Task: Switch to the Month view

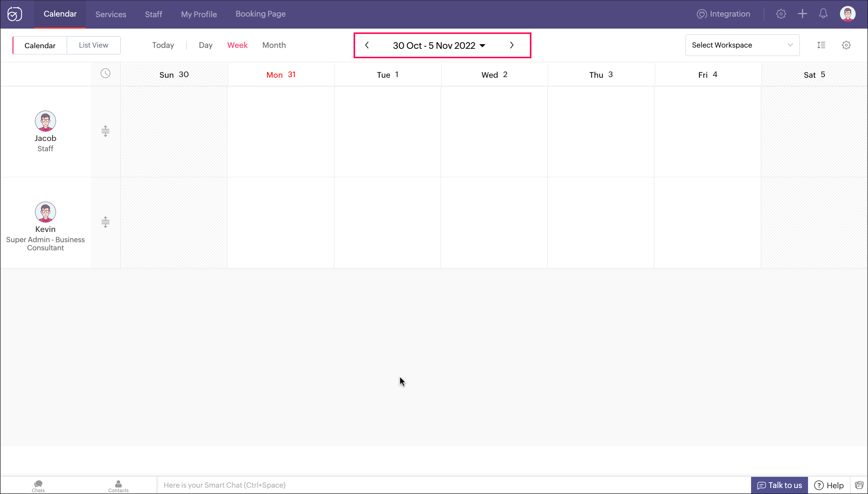Action: pos(274,45)
